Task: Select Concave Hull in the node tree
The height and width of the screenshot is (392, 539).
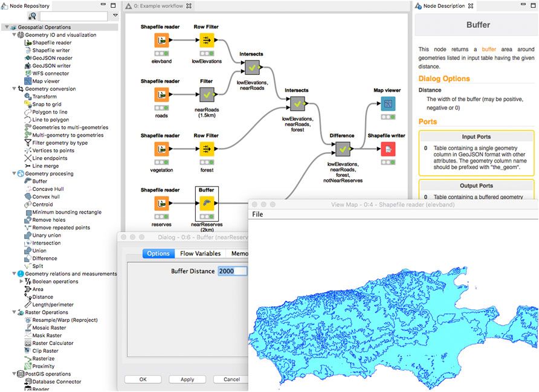Action: pos(48,189)
